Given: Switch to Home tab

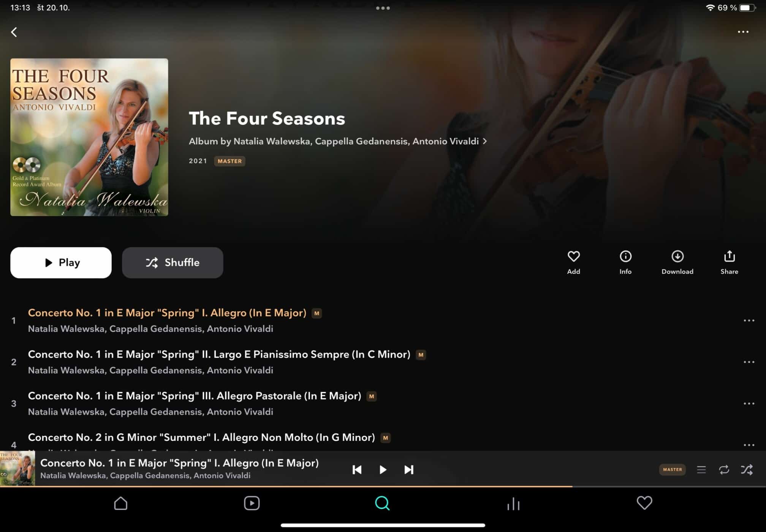Looking at the screenshot, I should coord(120,503).
